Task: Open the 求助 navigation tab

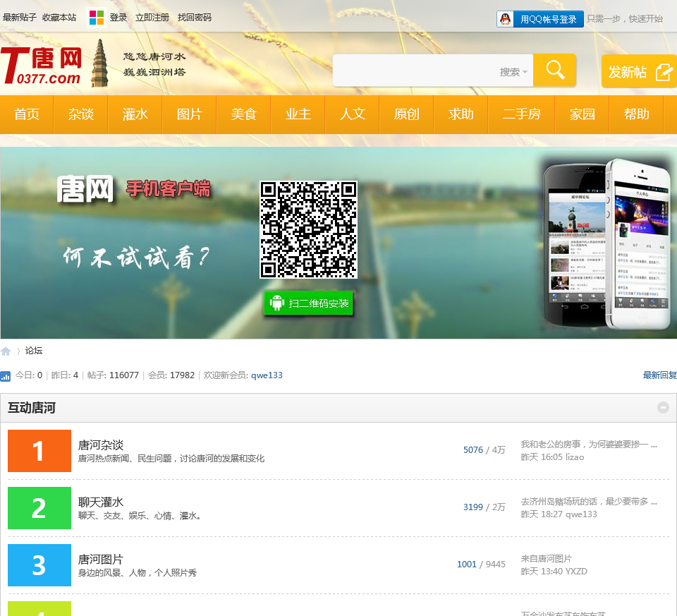Action: tap(461, 114)
